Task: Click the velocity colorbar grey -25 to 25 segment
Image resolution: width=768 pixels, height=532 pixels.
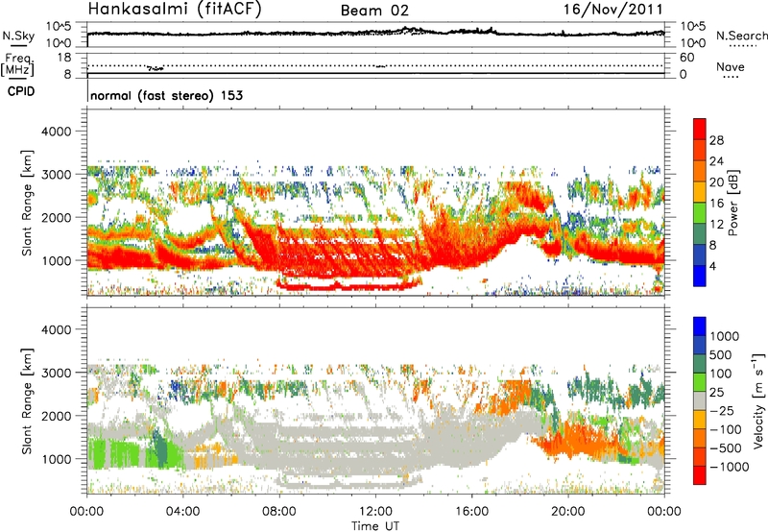Action: point(700,400)
